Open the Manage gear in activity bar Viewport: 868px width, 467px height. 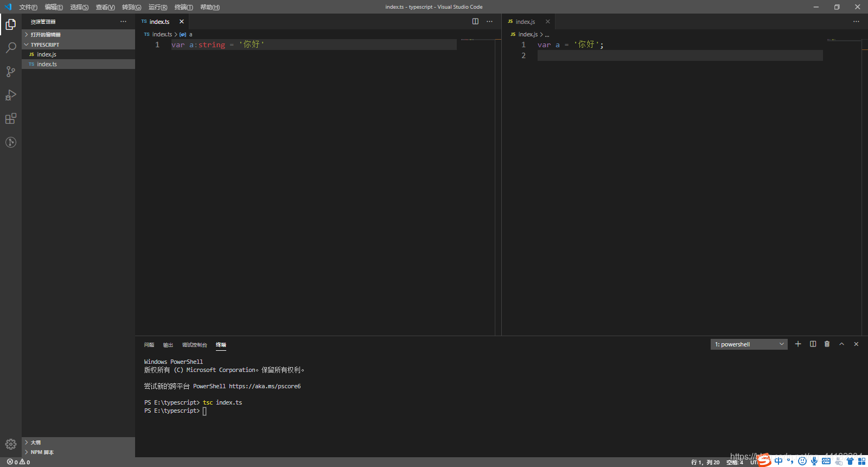(11, 444)
